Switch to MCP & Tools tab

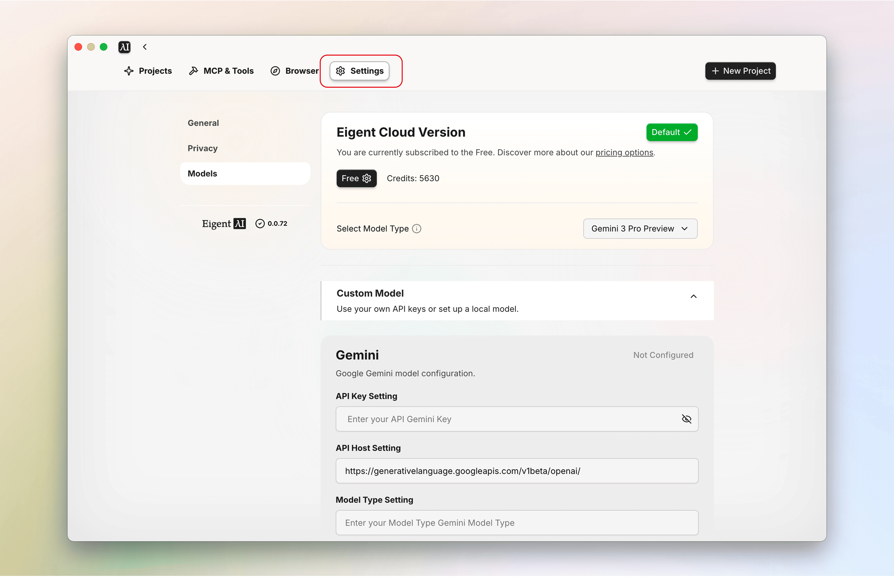point(221,71)
